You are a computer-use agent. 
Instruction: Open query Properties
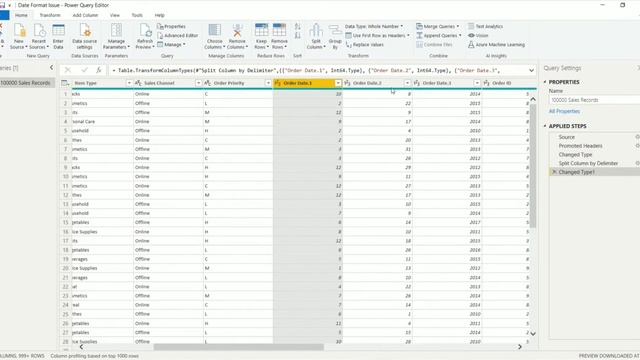(x=171, y=27)
